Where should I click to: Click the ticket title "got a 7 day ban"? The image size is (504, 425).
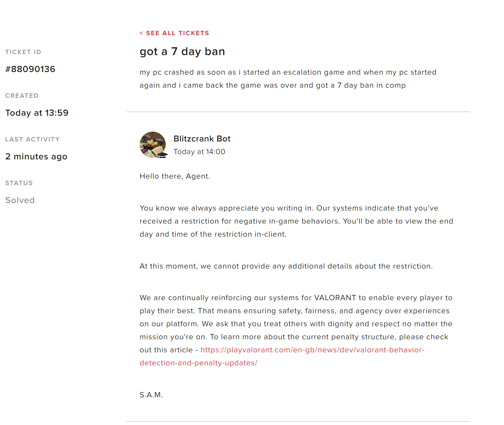click(x=182, y=51)
